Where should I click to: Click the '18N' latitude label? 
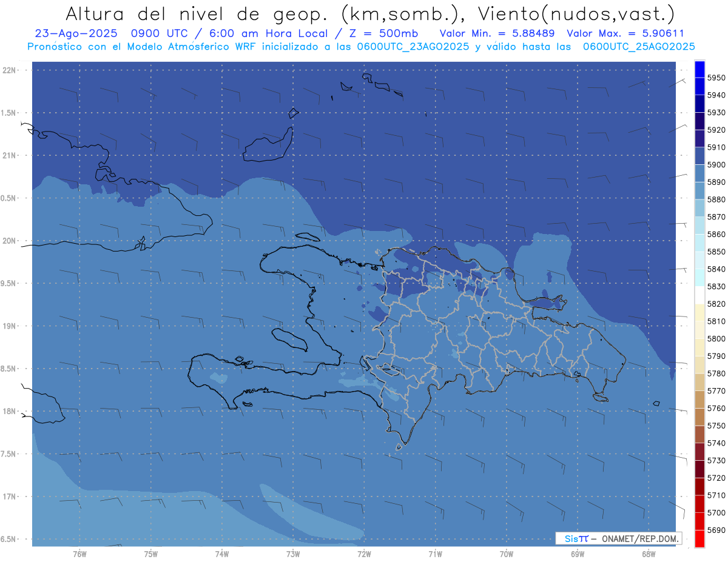click(x=9, y=411)
